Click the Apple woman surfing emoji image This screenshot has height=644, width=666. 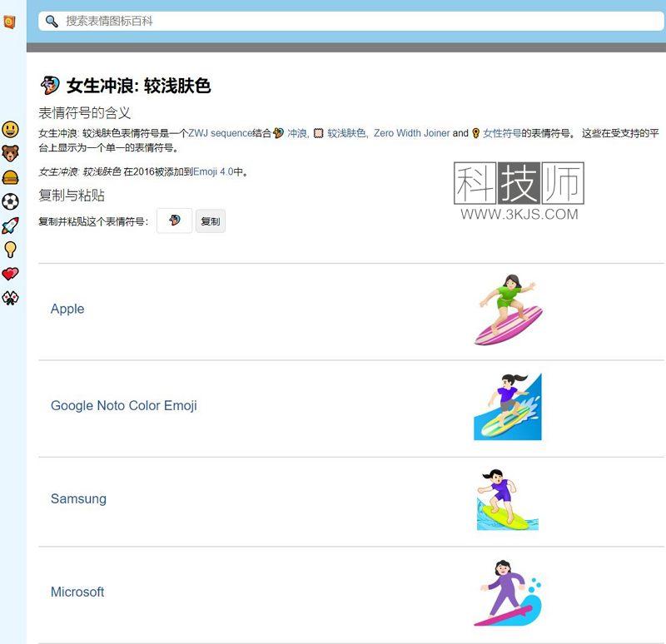[x=508, y=310]
